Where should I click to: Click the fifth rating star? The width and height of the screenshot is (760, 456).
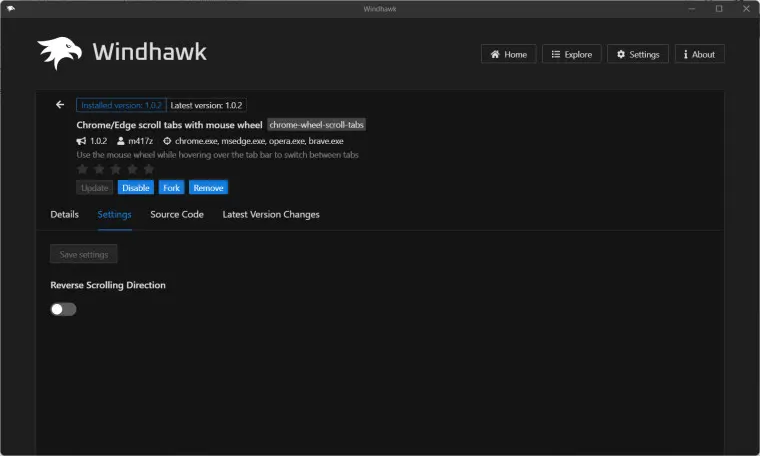coord(149,170)
